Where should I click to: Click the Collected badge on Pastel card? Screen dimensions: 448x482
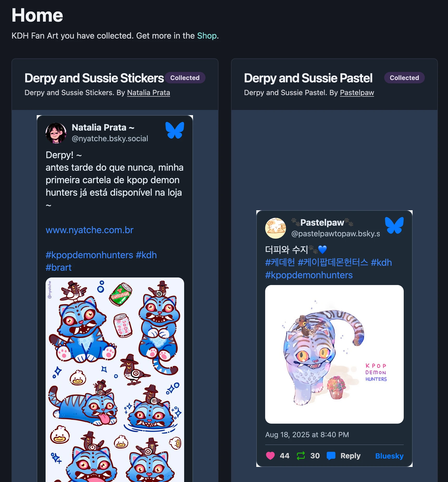(x=404, y=78)
